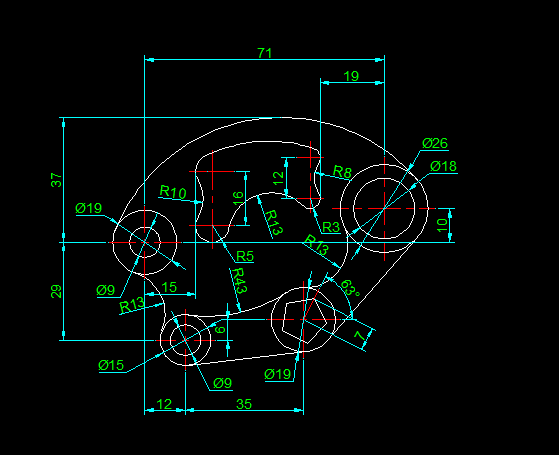Click the 63° angular dimension text
The height and width of the screenshot is (455, 559).
[350, 288]
